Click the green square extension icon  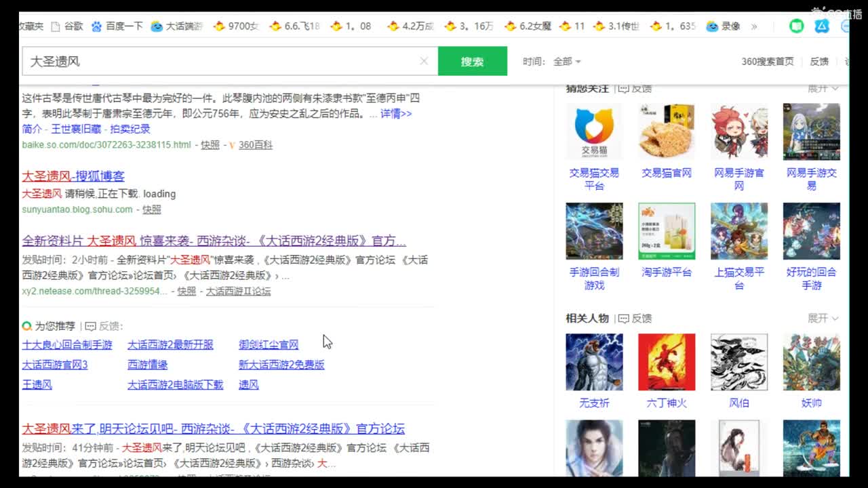[797, 26]
